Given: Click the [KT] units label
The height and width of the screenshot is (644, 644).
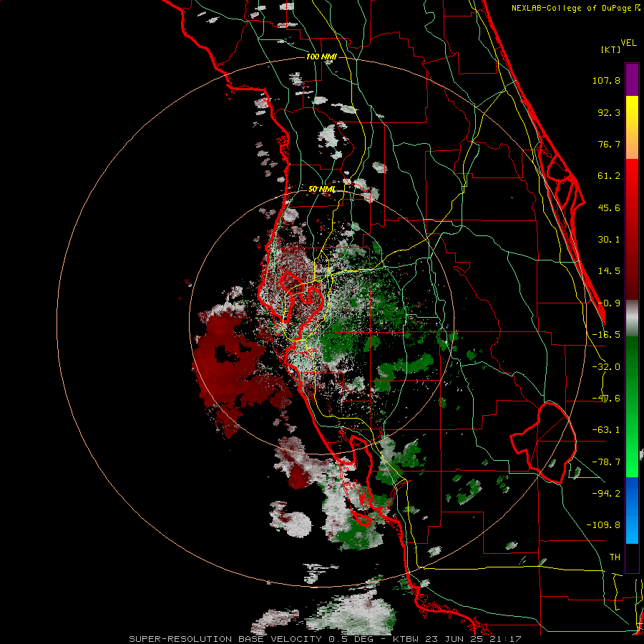Looking at the screenshot, I should [x=611, y=49].
